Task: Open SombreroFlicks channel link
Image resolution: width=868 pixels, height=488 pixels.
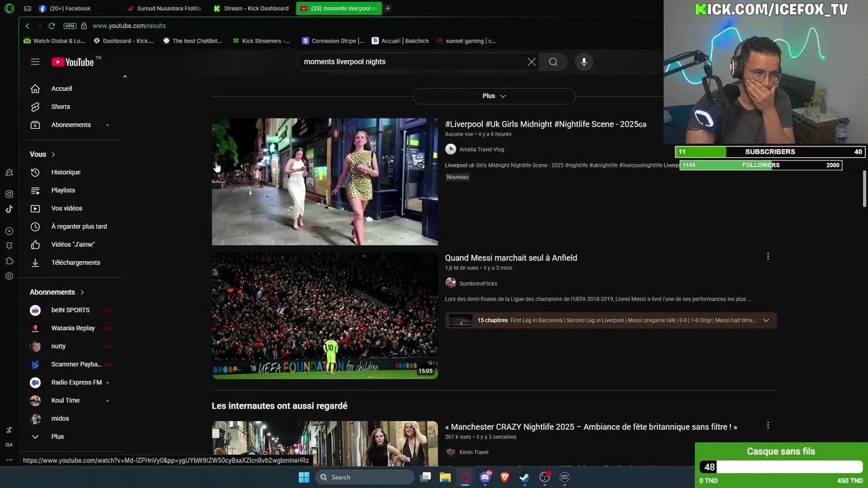Action: point(478,283)
